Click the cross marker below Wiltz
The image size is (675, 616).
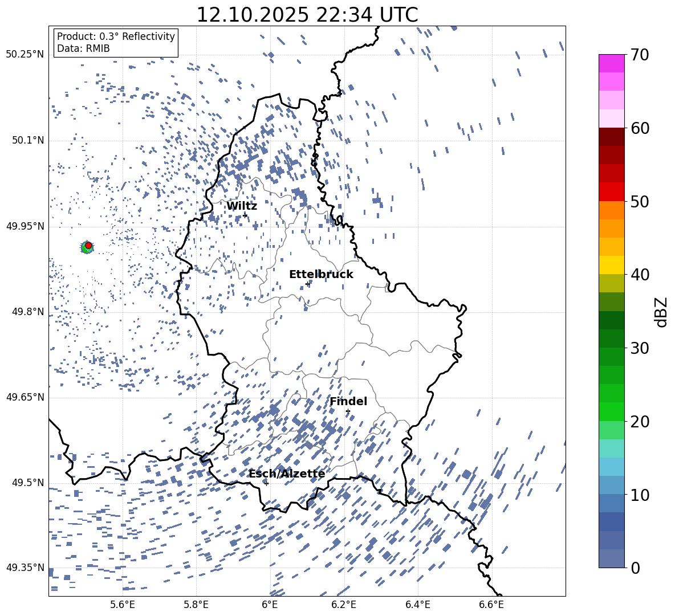tap(245, 215)
